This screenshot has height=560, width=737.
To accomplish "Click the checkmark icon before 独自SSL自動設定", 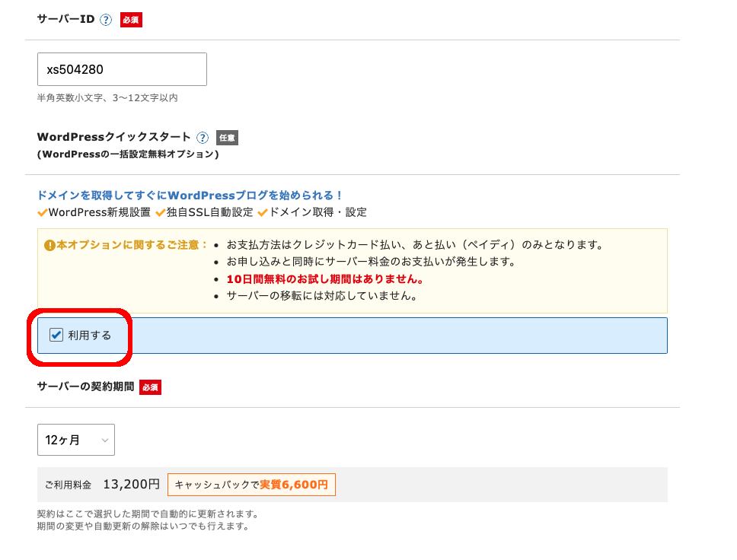I will (161, 212).
